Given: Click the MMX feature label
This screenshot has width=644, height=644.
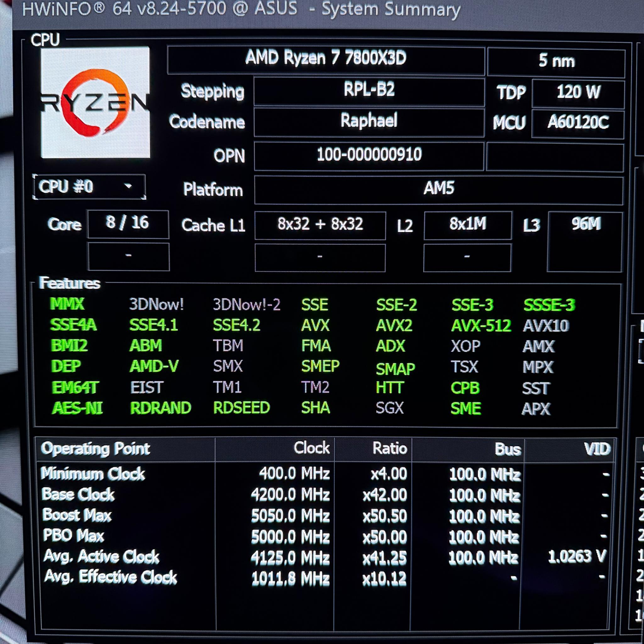Looking at the screenshot, I should [67, 304].
